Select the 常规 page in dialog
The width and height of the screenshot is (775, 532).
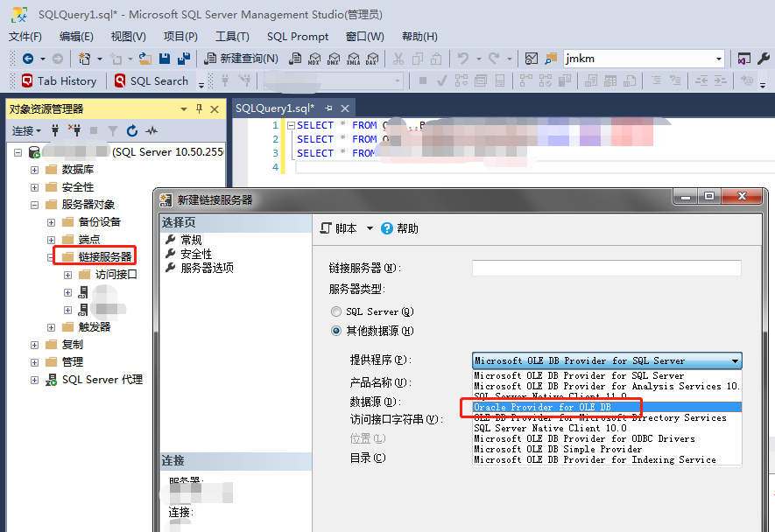(191, 240)
